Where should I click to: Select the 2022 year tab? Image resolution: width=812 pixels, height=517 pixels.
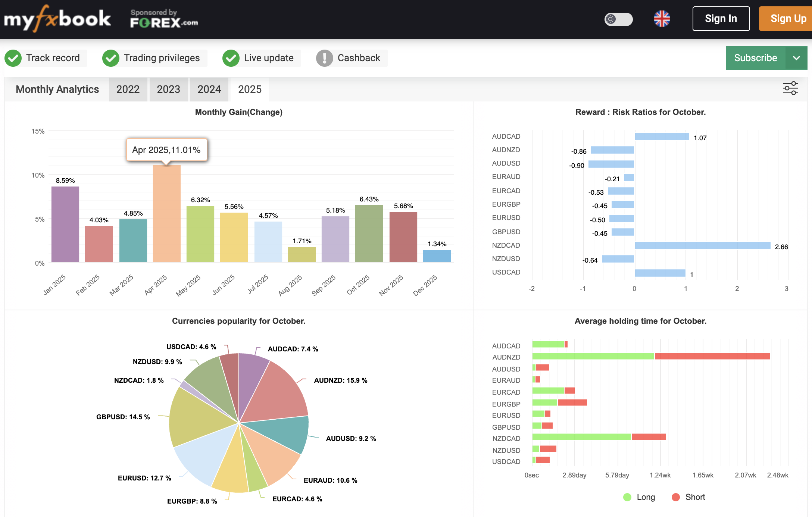pos(128,89)
